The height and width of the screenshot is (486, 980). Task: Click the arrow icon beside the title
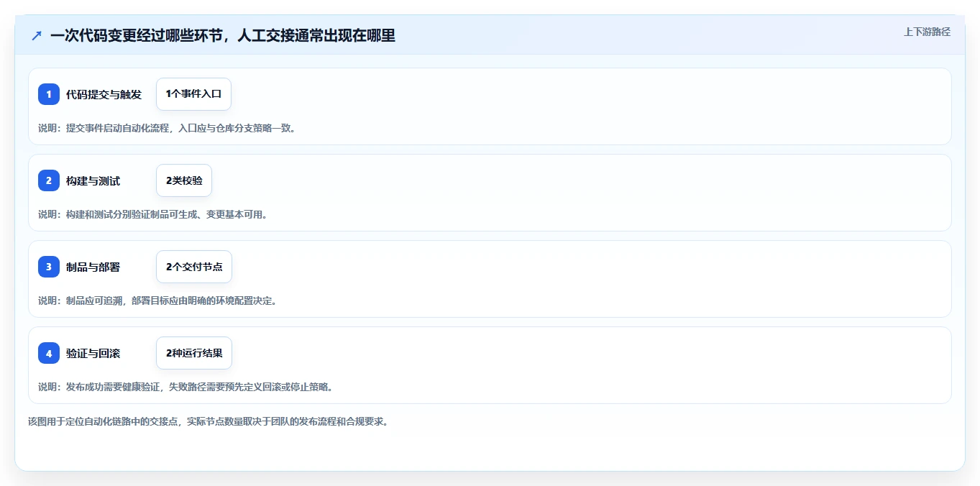37,35
